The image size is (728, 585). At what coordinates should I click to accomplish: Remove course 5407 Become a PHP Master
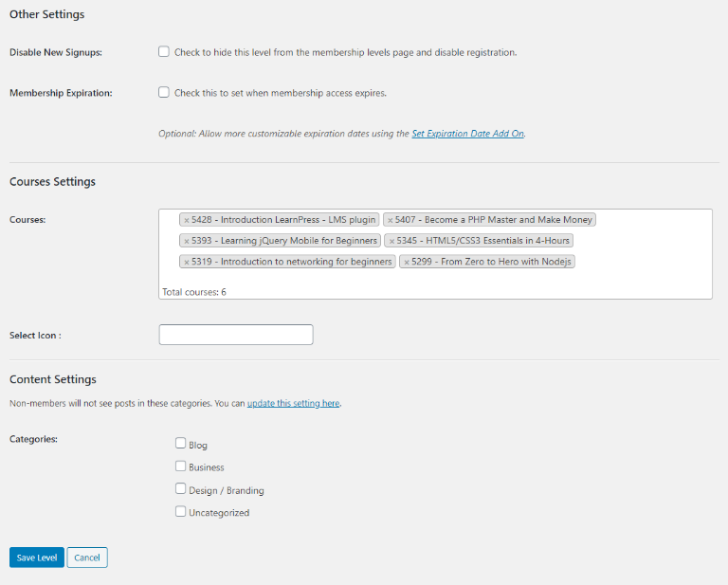click(x=391, y=220)
